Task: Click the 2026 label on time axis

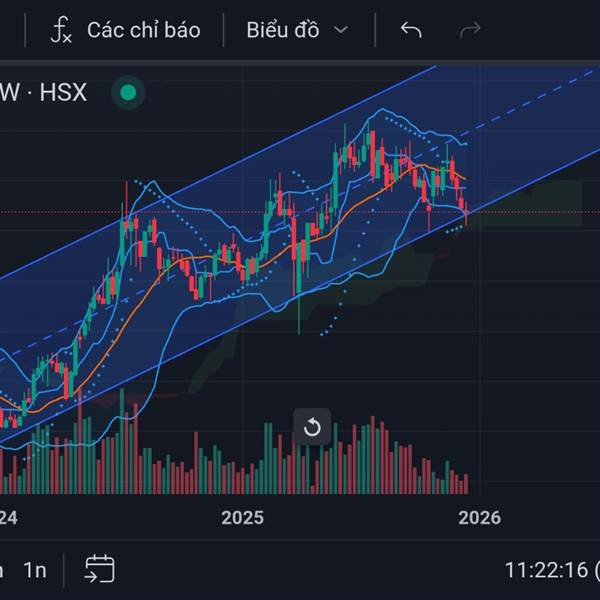Action: 479,517
